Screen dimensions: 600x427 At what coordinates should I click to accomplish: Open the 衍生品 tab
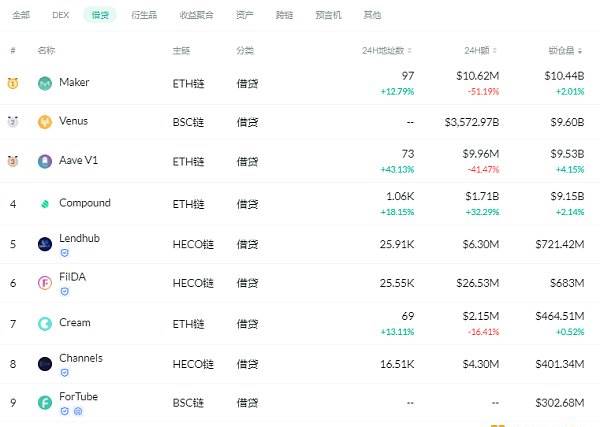[x=144, y=15]
